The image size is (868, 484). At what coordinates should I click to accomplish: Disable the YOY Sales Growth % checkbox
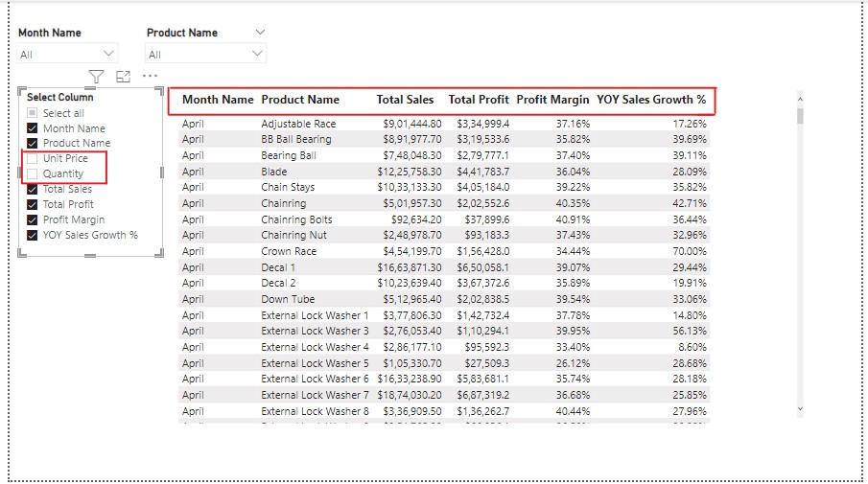click(x=33, y=235)
